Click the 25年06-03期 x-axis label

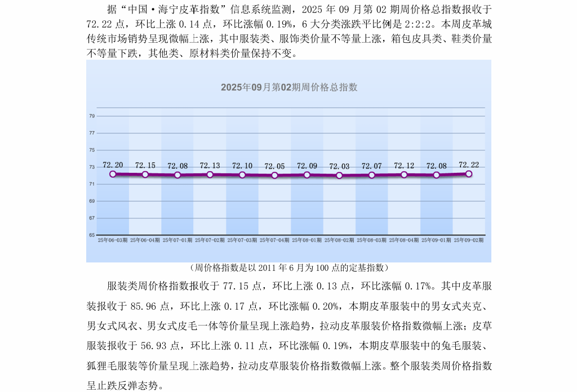[112, 240]
